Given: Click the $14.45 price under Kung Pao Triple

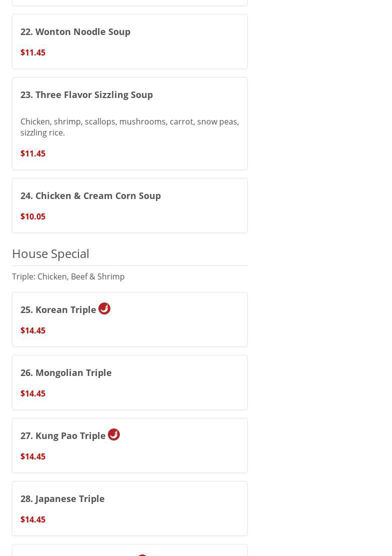Looking at the screenshot, I should coord(33,456).
